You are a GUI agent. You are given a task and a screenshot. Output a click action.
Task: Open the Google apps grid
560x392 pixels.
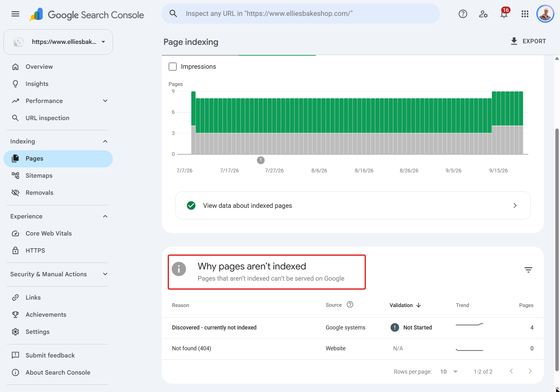pyautogui.click(x=525, y=14)
